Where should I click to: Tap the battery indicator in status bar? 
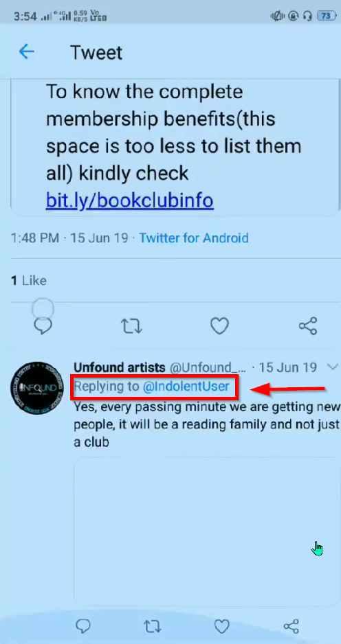[x=326, y=16]
